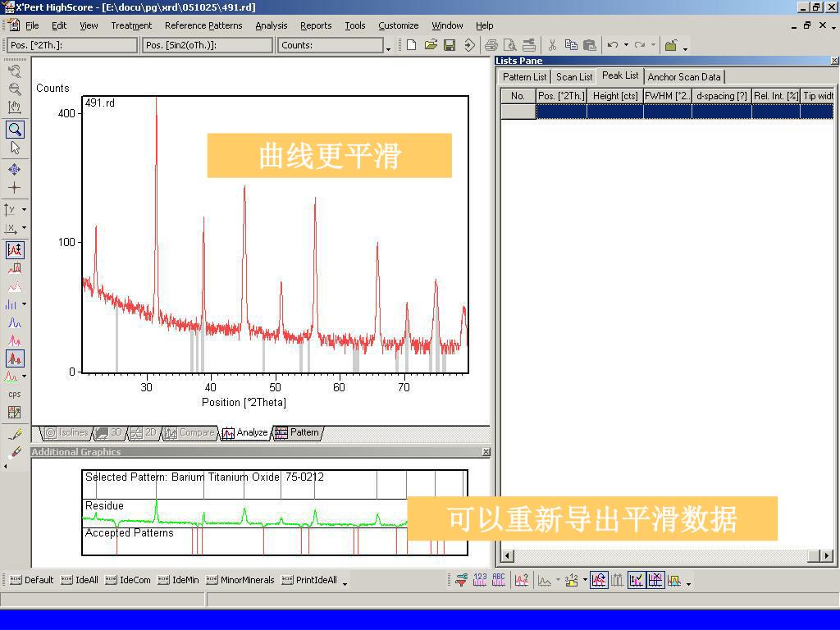The height and width of the screenshot is (630, 840).
Task: Switch to the Scan List tab
Action: pyautogui.click(x=574, y=77)
